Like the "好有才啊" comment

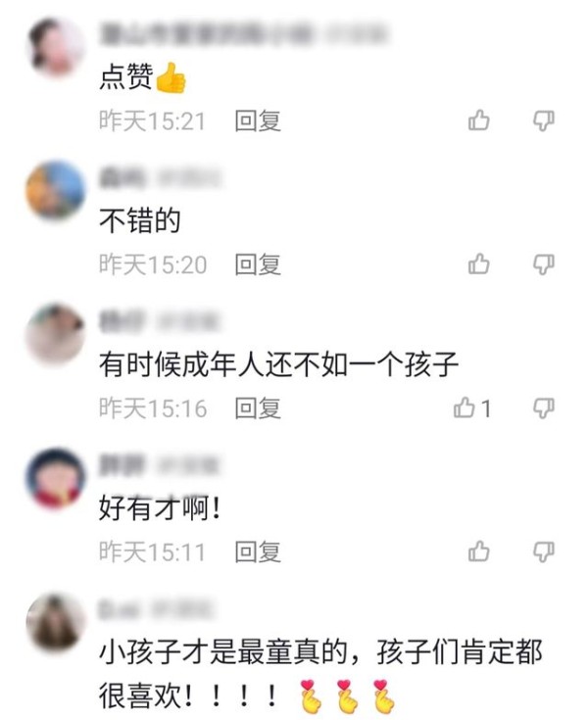pyautogui.click(x=478, y=551)
